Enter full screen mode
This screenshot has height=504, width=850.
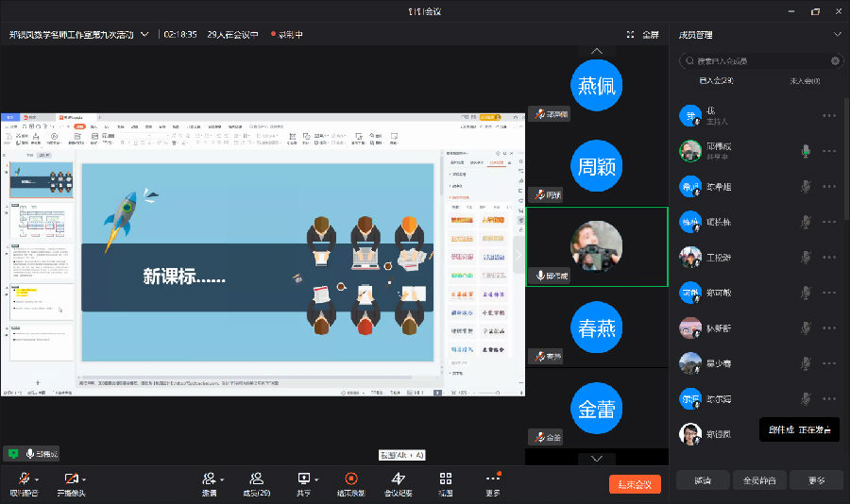[x=643, y=34]
